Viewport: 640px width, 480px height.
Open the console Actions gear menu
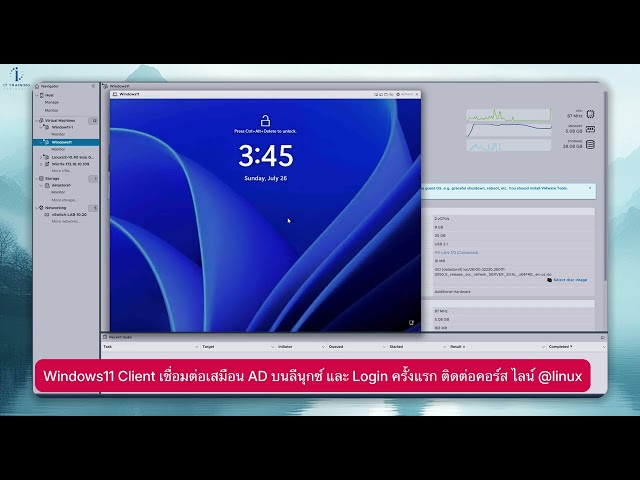404,94
